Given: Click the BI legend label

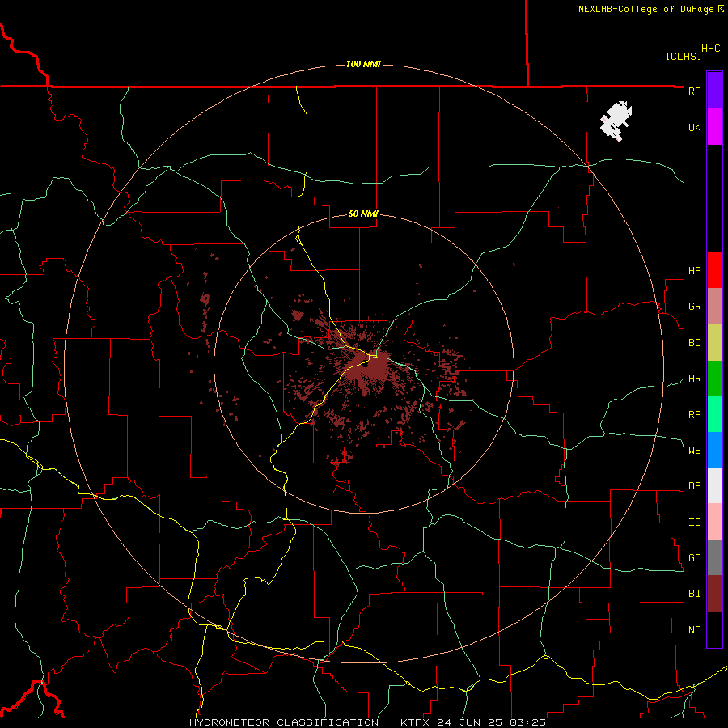Looking at the screenshot, I should 694,594.
